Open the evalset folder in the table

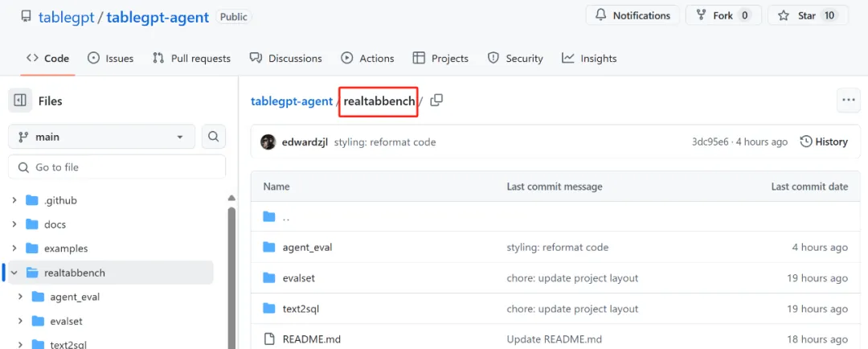(298, 278)
